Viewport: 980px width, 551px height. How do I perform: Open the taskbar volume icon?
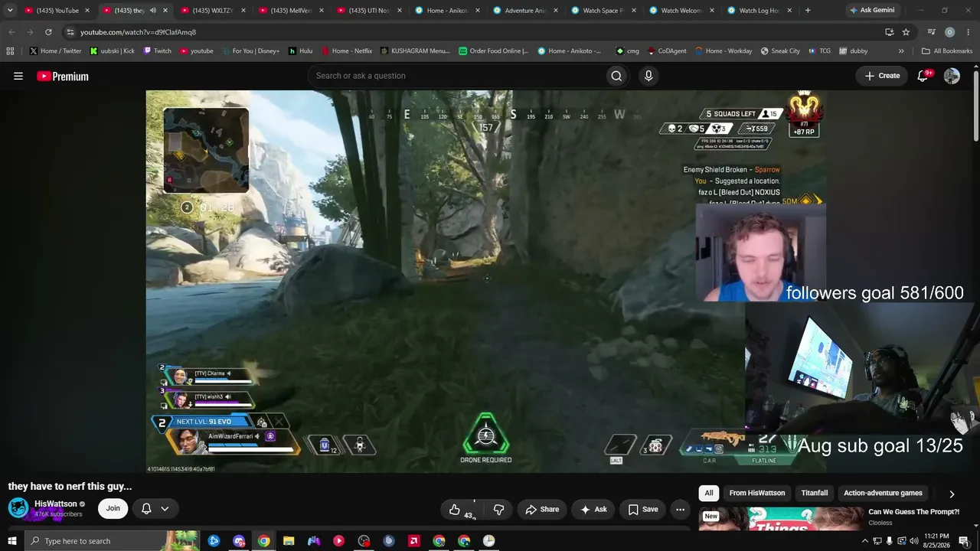pos(914,541)
